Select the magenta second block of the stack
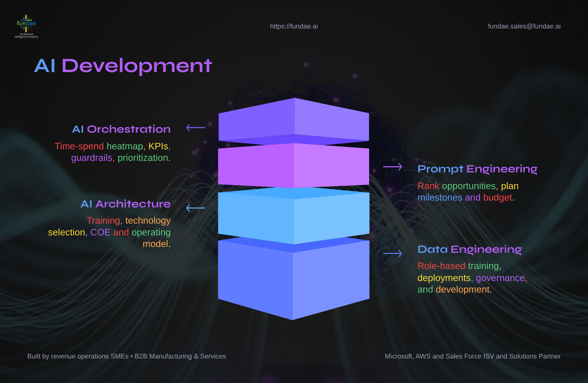This screenshot has height=383, width=588. [x=294, y=166]
